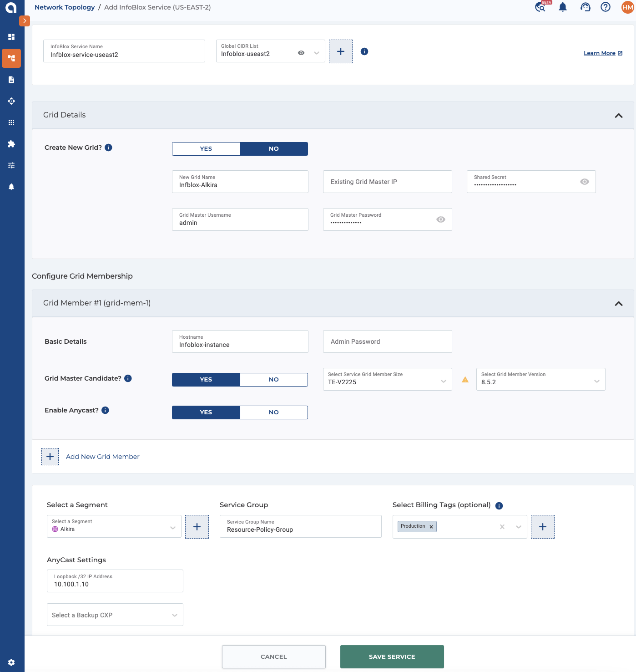Click Add New Grid Member link
This screenshot has height=672, width=636.
click(x=103, y=457)
